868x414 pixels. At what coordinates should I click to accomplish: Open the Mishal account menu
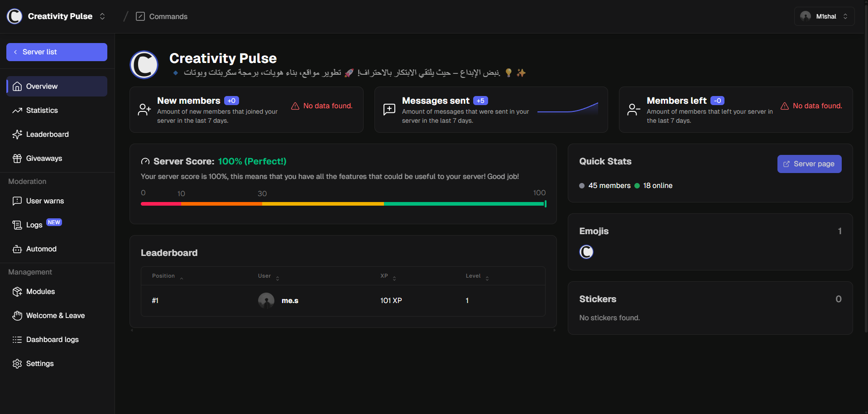tap(824, 16)
